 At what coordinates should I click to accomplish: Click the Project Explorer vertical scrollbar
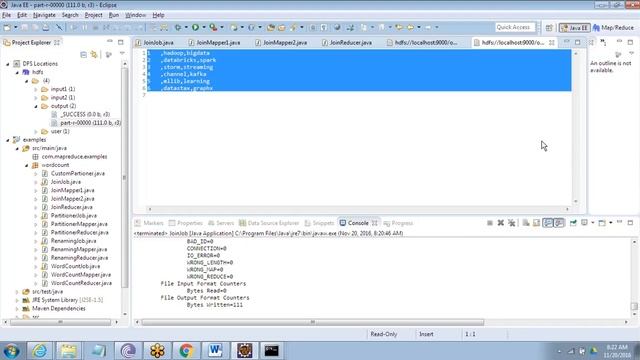pyautogui.click(x=124, y=177)
